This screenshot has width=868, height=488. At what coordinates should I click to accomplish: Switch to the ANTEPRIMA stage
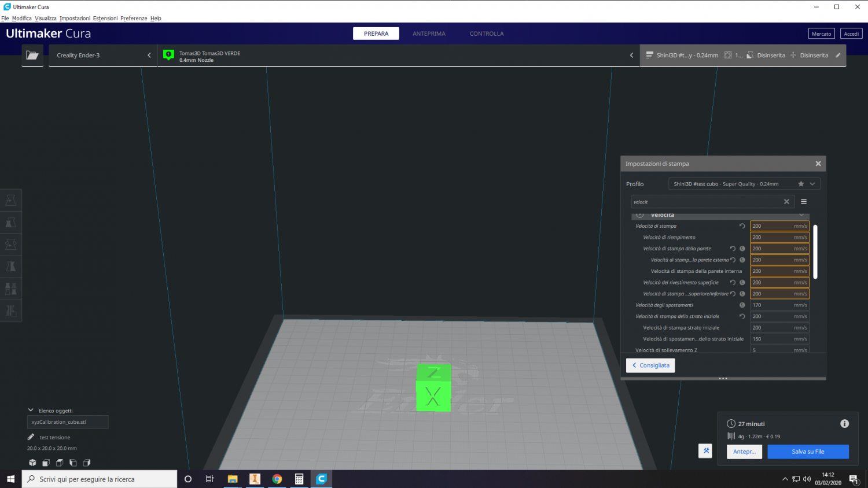coord(429,34)
